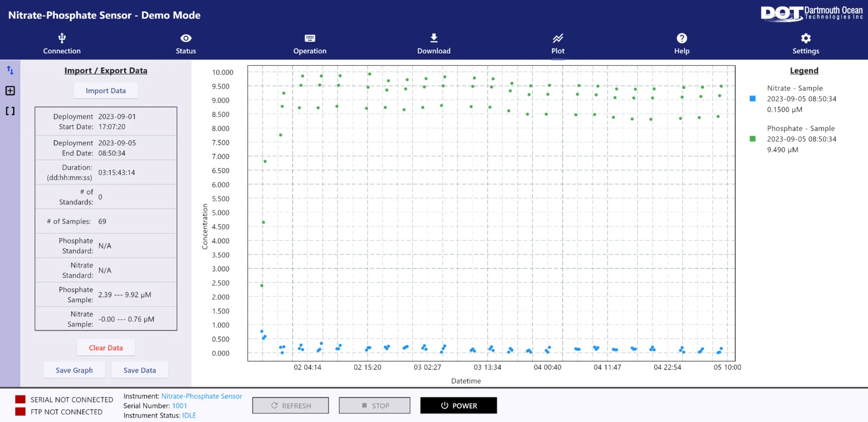Click the Nitrate Sample range -0.00 --- 0.76 µM
Screen dimensions: 868x422
(x=126, y=319)
